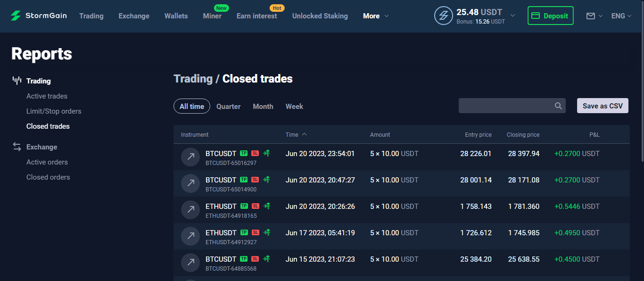Select the Quarter time filter
This screenshot has height=281, width=644.
coord(228,107)
